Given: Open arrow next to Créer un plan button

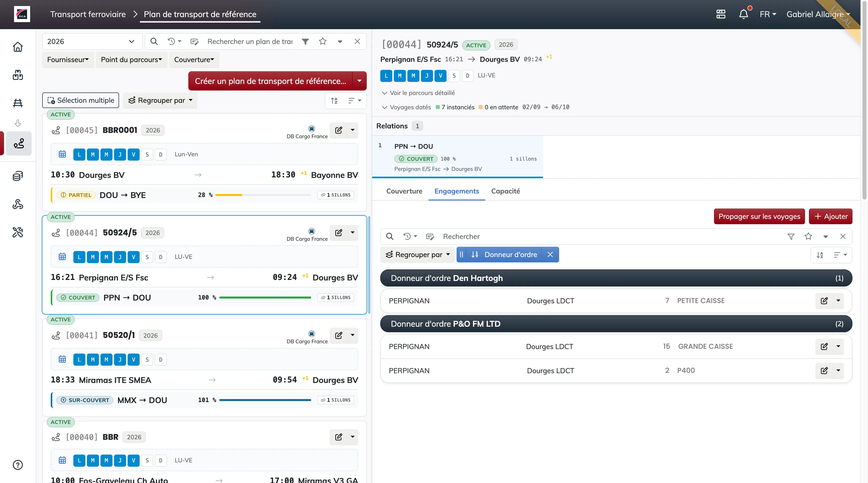Looking at the screenshot, I should coord(360,81).
